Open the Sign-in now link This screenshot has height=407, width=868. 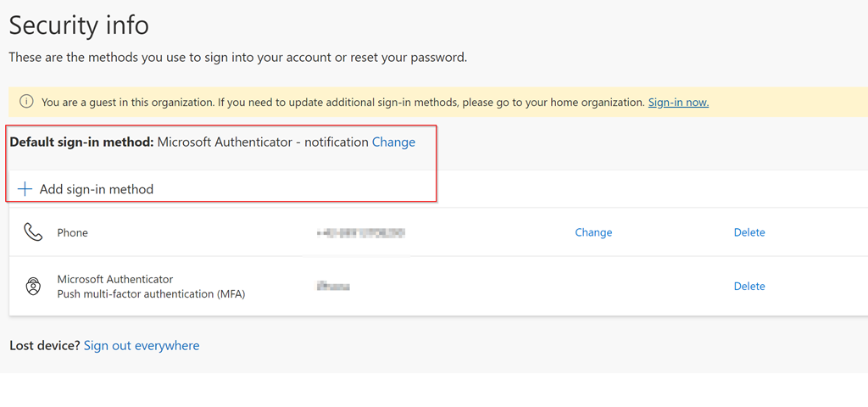678,103
